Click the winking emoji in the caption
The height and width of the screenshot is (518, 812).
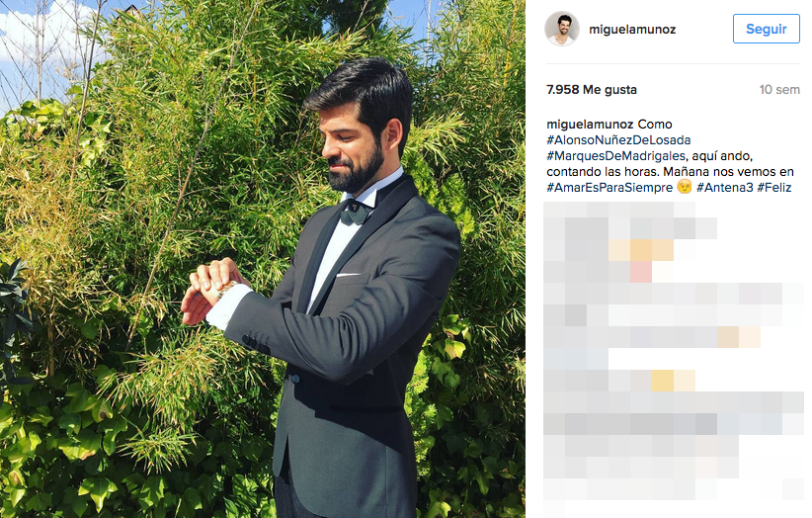point(685,187)
